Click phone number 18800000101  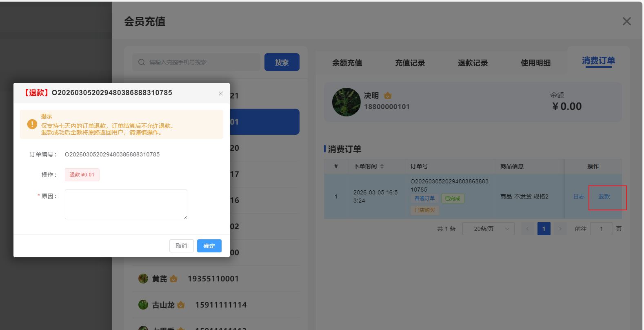(387, 107)
